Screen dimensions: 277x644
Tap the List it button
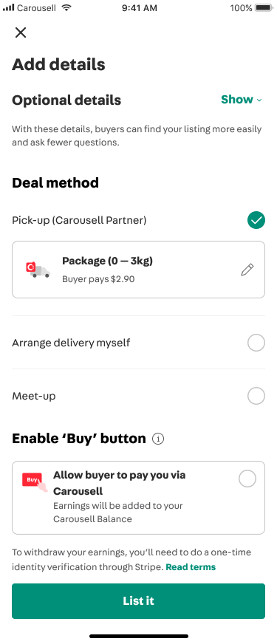(x=139, y=601)
